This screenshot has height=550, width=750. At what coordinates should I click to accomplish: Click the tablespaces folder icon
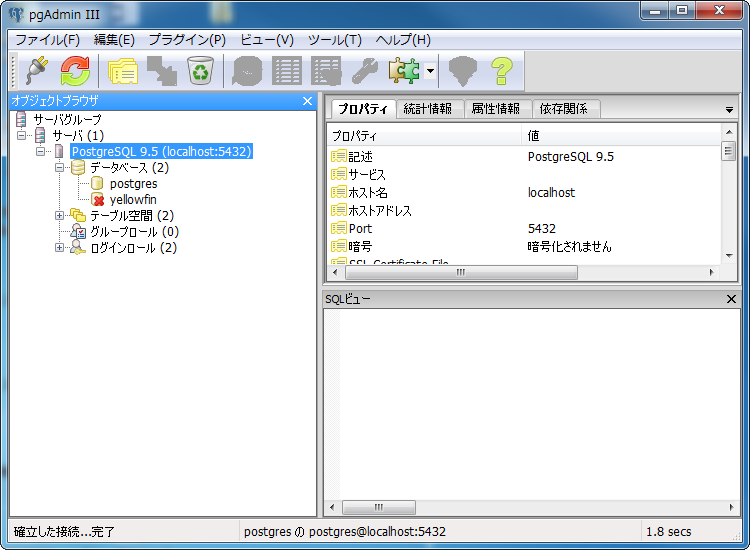[77, 215]
